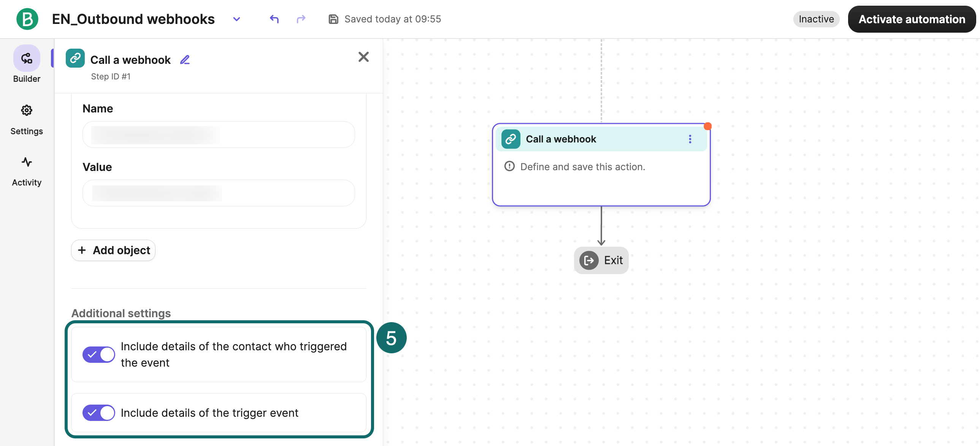Expand the EN_Outbound webhooks name dropdown
The width and height of the screenshot is (980, 446).
pos(236,19)
